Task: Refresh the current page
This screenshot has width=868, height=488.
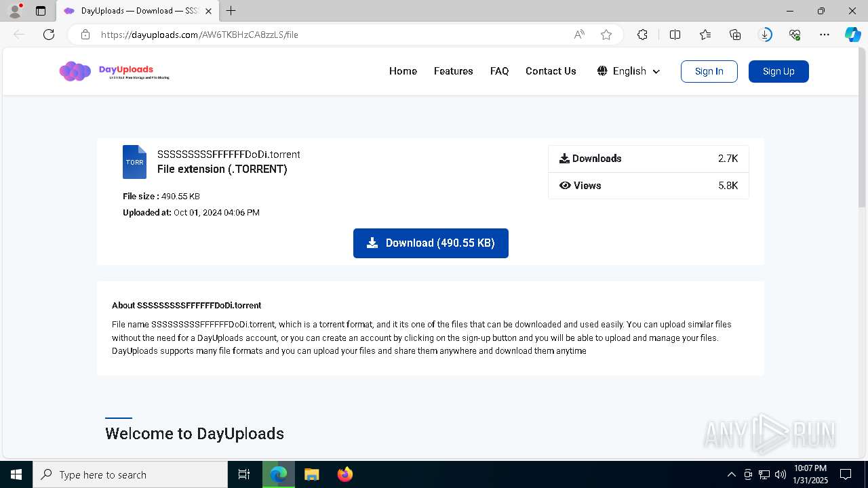Action: (49, 35)
